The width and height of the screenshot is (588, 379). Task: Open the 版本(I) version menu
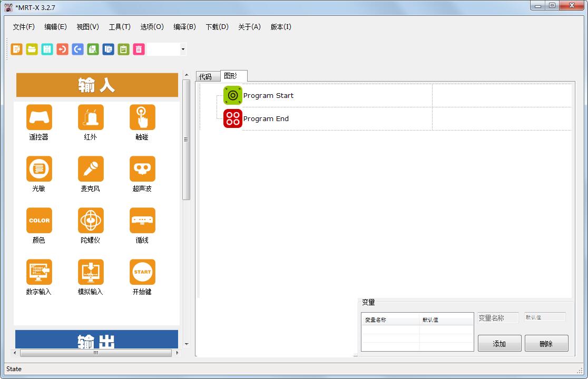click(281, 27)
